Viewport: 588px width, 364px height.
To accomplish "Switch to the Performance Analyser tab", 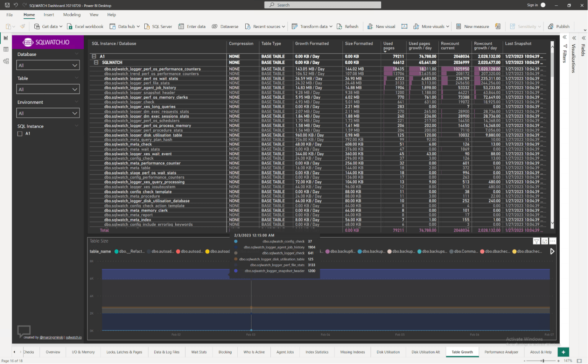I will click(502, 352).
